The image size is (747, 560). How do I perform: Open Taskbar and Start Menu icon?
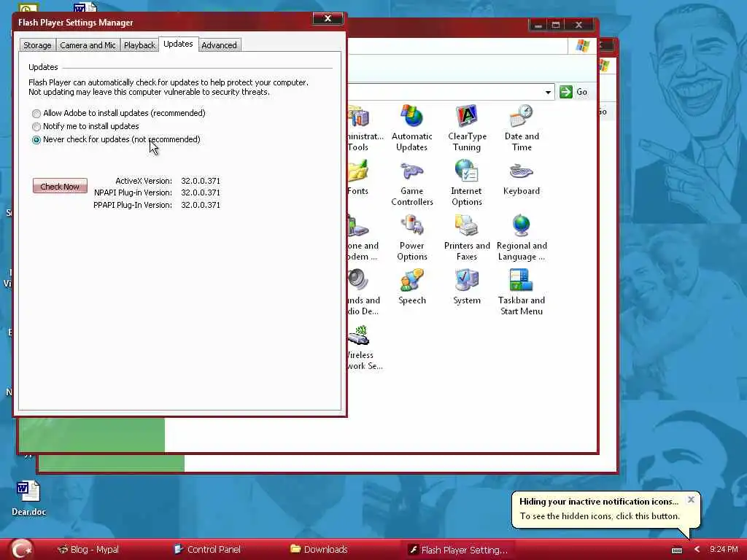pyautogui.click(x=522, y=292)
